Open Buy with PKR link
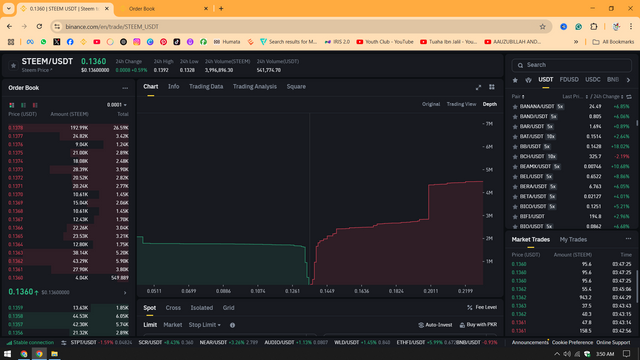Screen dimensions: 640x360 478,325
